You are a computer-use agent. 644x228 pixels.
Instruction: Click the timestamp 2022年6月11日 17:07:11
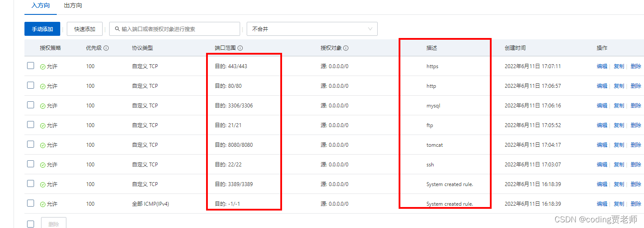pos(533,66)
